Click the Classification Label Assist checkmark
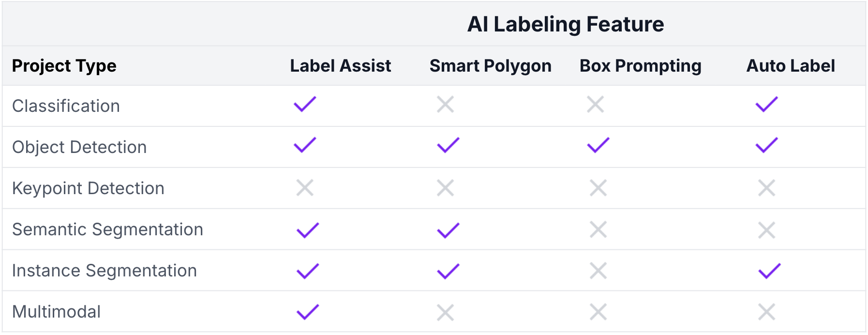The height and width of the screenshot is (335, 868). [x=305, y=104]
